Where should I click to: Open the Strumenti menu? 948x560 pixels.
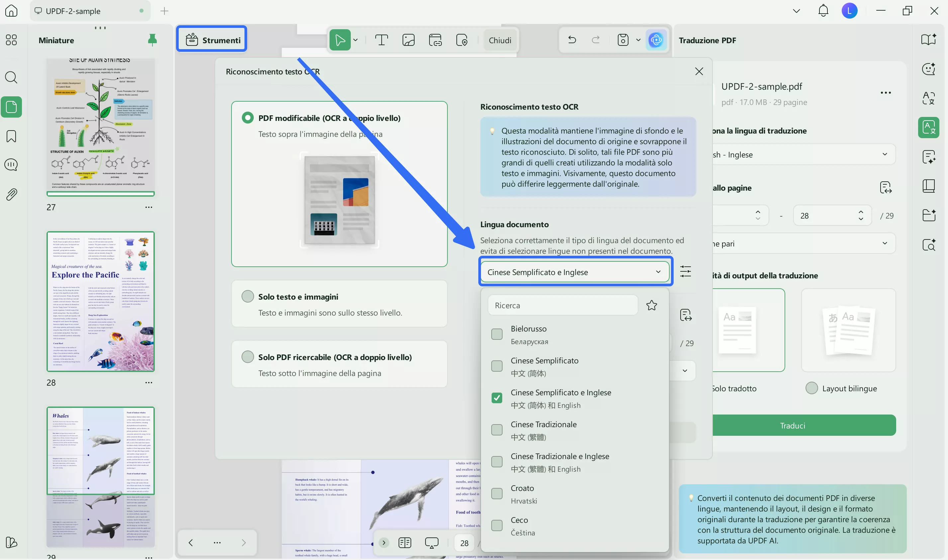[212, 40]
